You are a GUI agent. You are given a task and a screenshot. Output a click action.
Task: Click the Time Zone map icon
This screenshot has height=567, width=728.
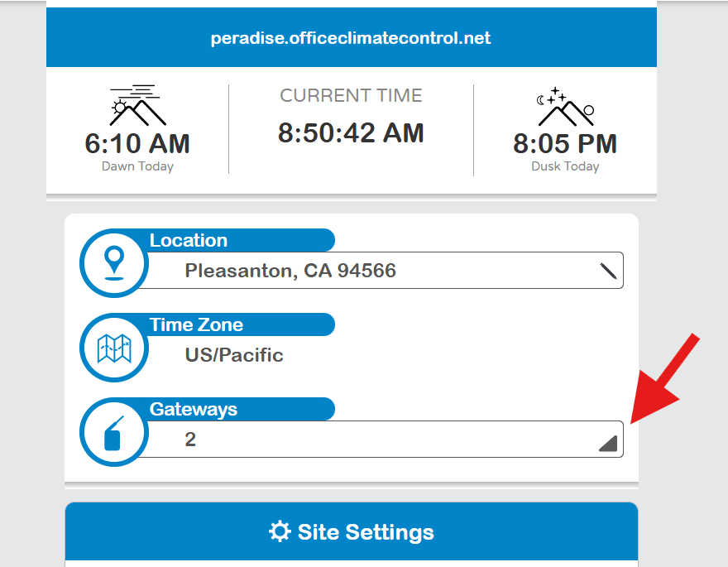(x=114, y=348)
